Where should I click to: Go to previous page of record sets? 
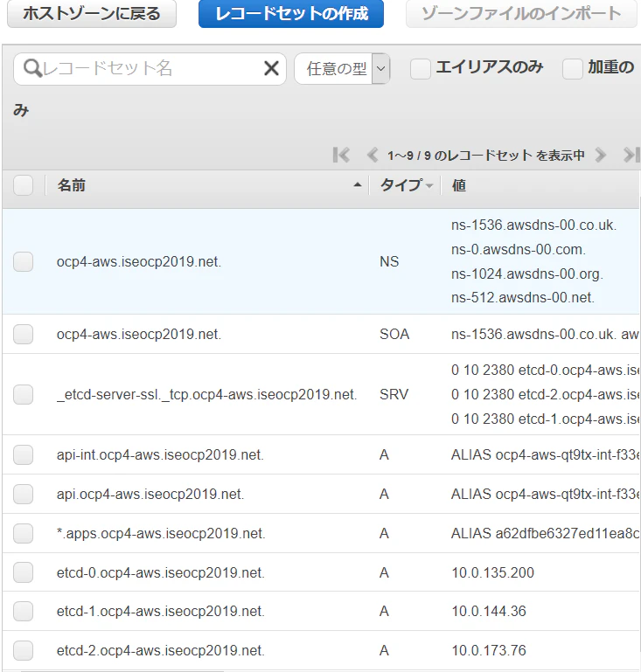coord(373,155)
